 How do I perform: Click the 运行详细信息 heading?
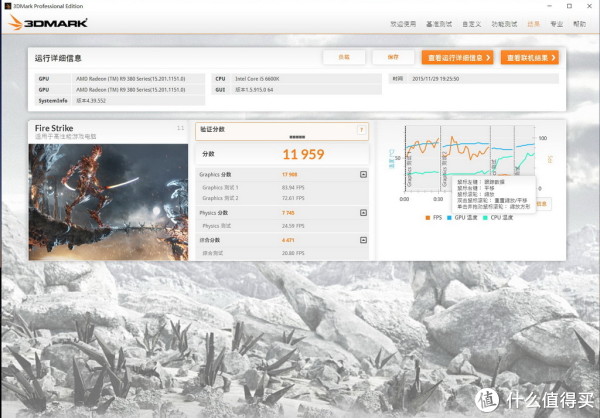pos(58,58)
